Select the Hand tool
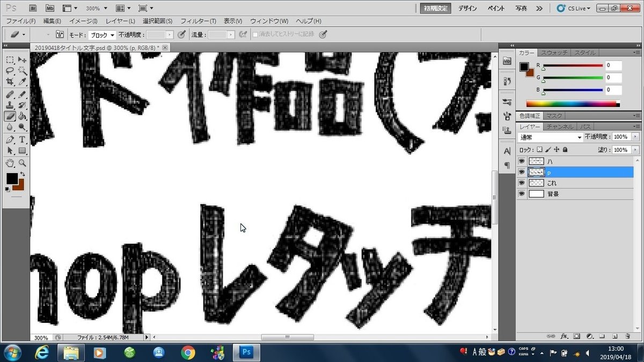Image resolution: width=644 pixels, height=362 pixels. 10,163
